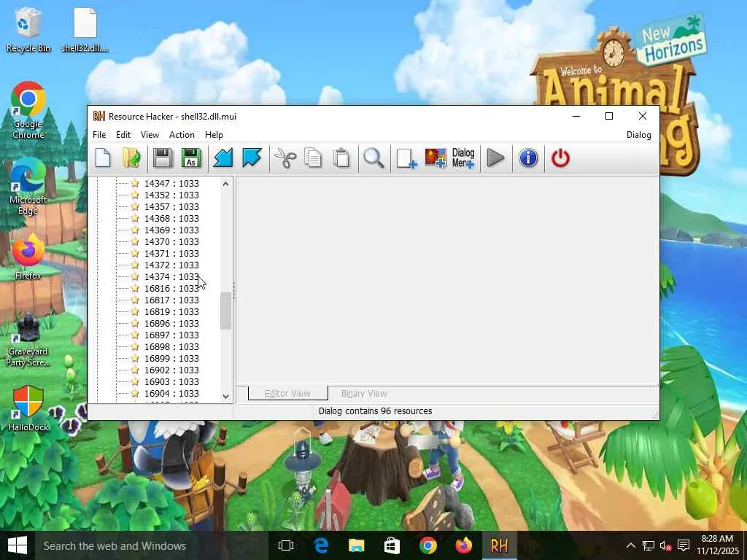Screen dimensions: 747x560
Task: Select tree item 16817 : 1033
Action: pos(171,300)
